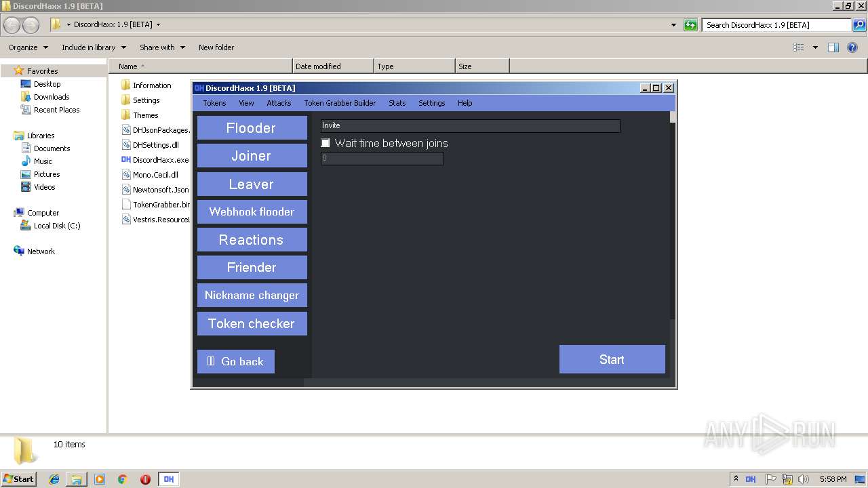Open Include in library dropdown
Viewport: 868px width, 488px height.
click(94, 47)
